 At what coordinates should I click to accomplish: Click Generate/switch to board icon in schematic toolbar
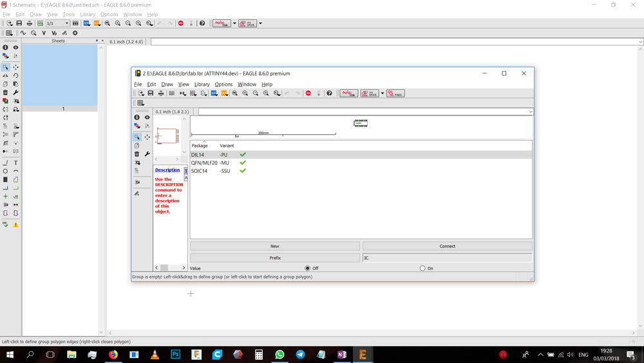coord(40,23)
